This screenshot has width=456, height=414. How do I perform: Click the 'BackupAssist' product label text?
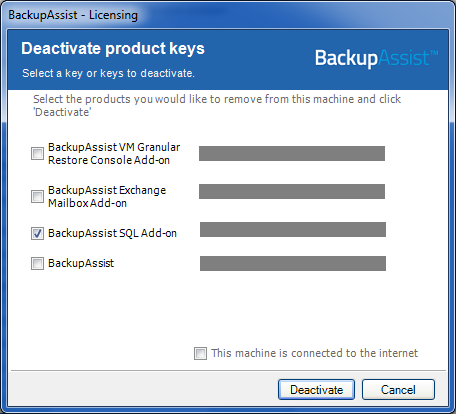tap(81, 263)
